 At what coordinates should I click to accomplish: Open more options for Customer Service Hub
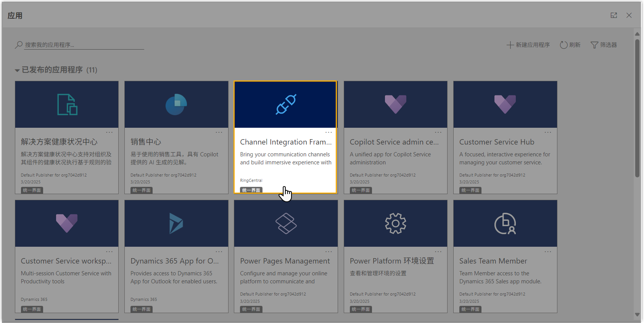click(547, 132)
